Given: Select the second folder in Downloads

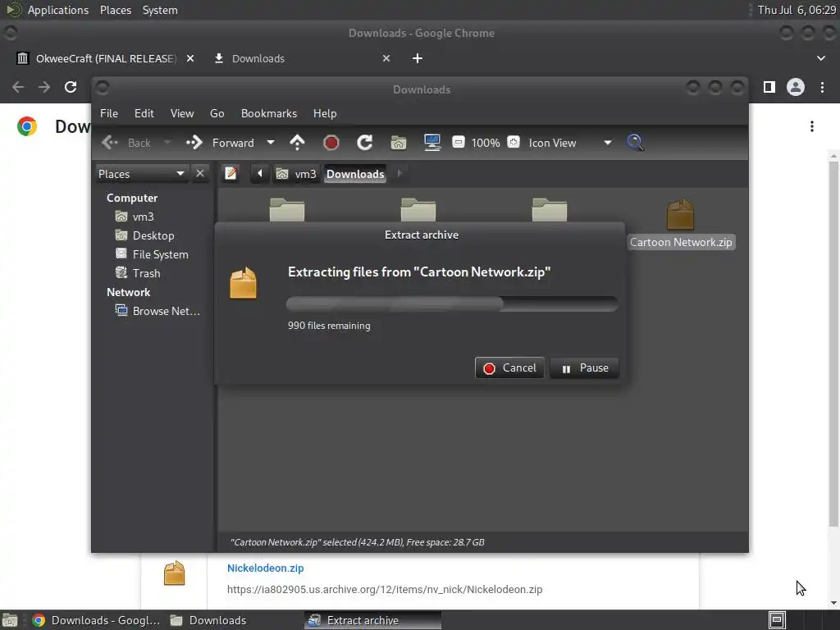Looking at the screenshot, I should point(418,209).
